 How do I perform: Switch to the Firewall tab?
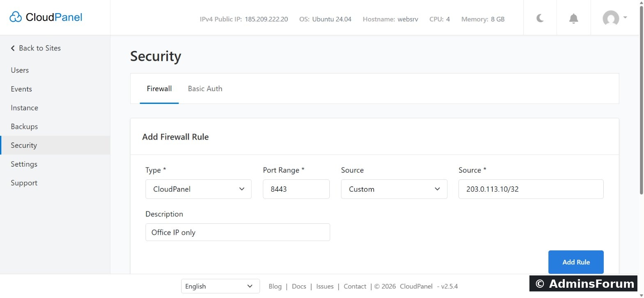[159, 89]
